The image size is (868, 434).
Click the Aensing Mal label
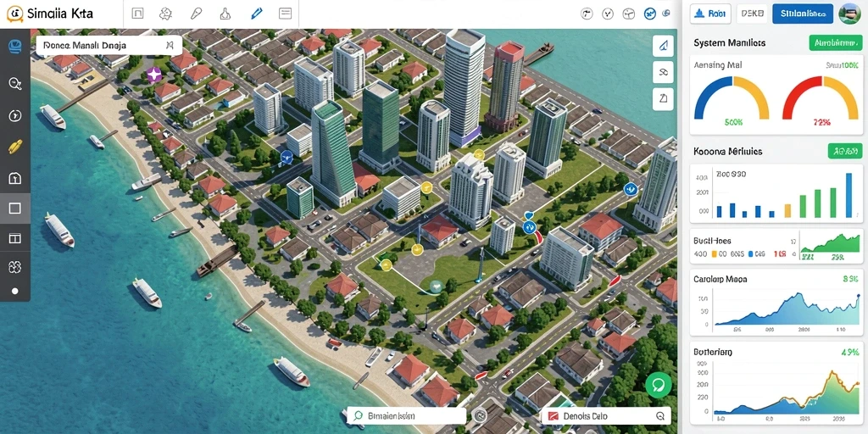(718, 64)
